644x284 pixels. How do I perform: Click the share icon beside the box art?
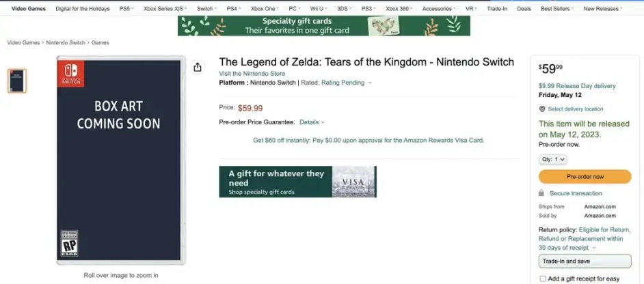pyautogui.click(x=198, y=67)
